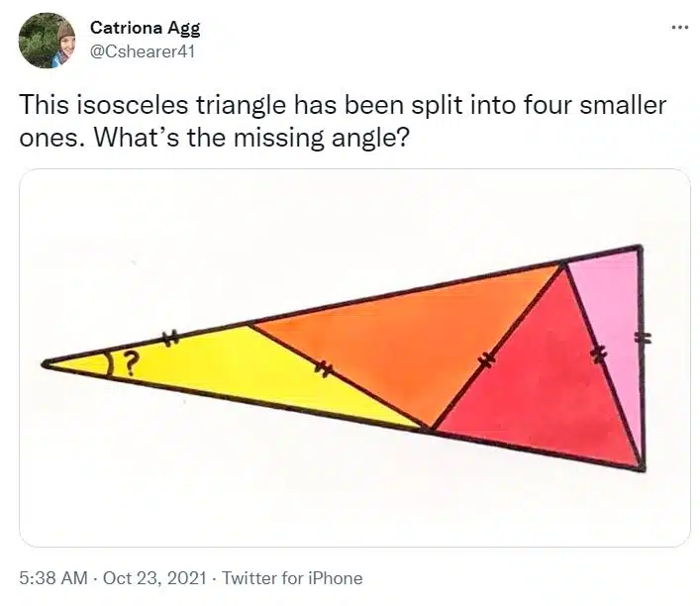Open the three-dot more options menu
This screenshot has height=606, width=700.
coord(680,28)
